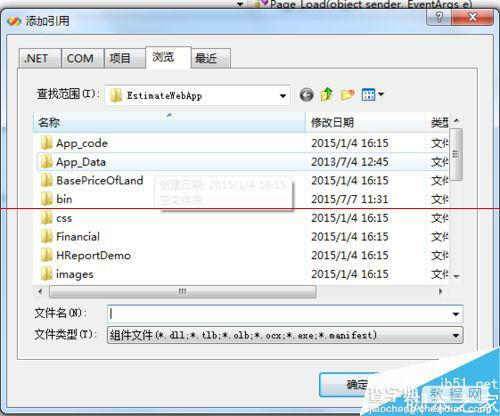Click the images folder name
The image size is (500, 416).
point(75,274)
